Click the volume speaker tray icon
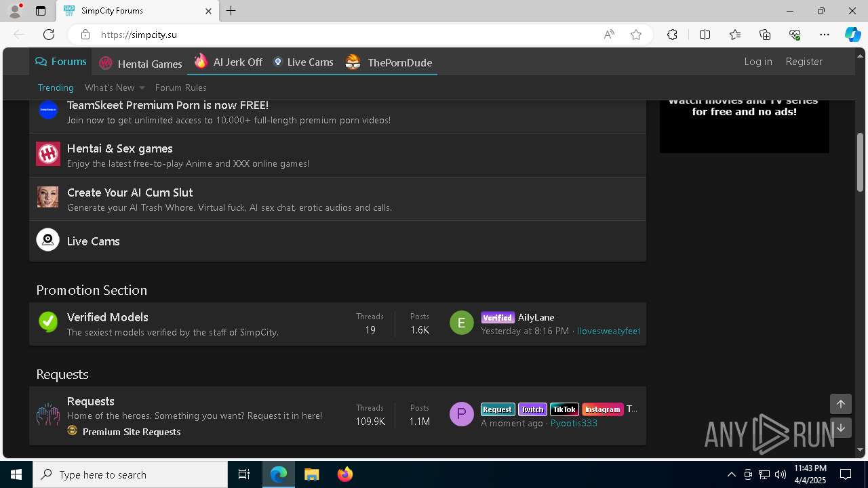Viewport: 868px width, 488px height. point(780,474)
